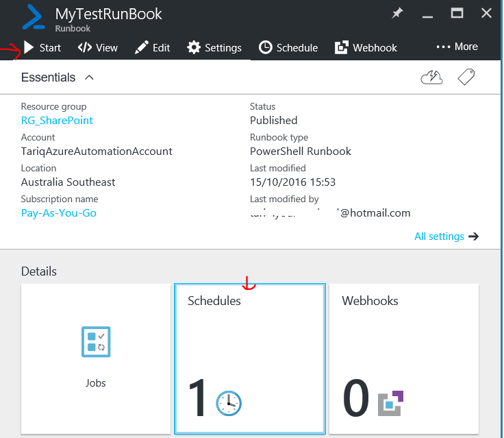
Task: Click the tags icon
Action: pyautogui.click(x=466, y=77)
